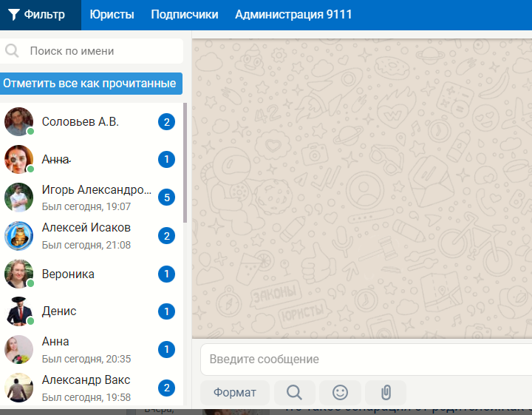Click the magnifier icon in name search
This screenshot has height=415, width=532.
(x=13, y=51)
